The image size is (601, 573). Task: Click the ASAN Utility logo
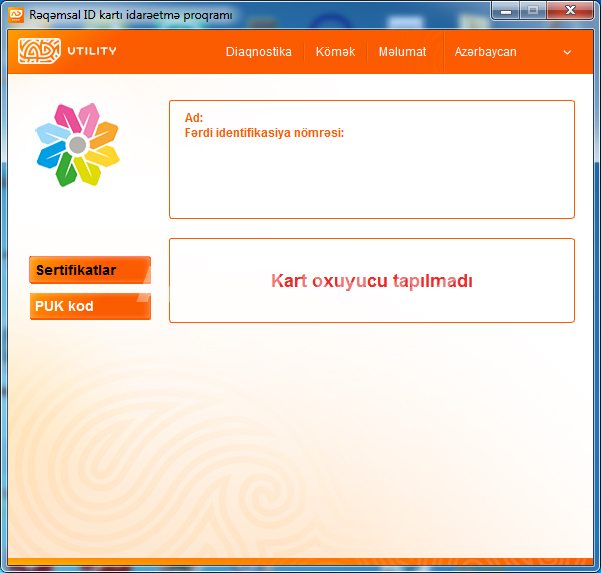tap(67, 51)
